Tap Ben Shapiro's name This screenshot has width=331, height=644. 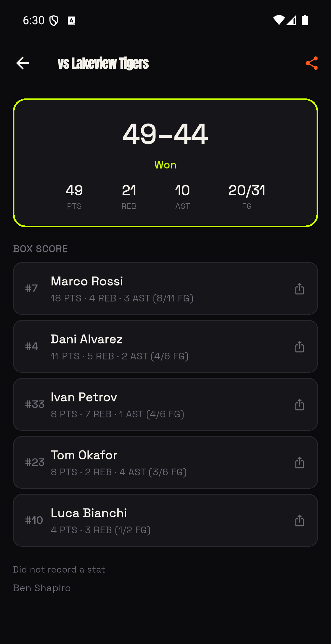click(42, 588)
